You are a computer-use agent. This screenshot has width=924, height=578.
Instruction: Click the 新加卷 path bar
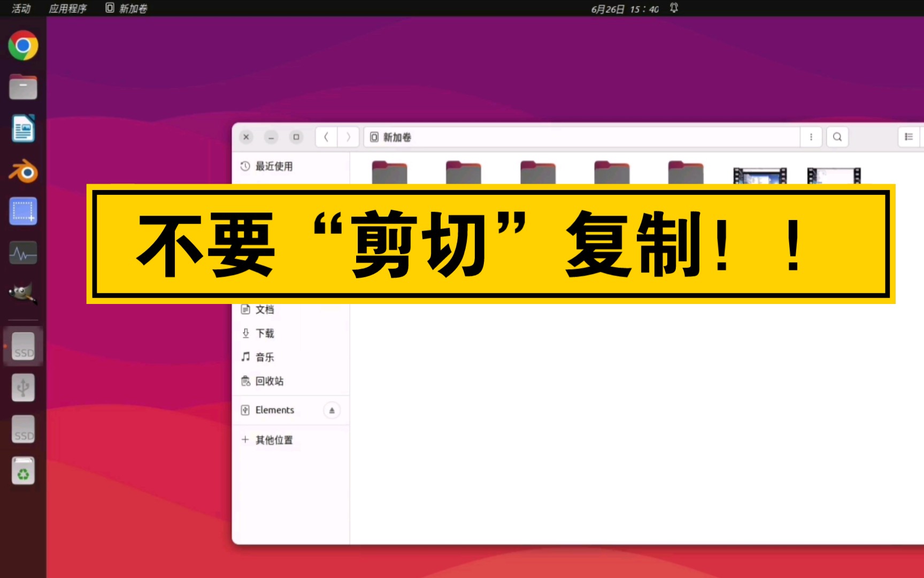pos(582,137)
